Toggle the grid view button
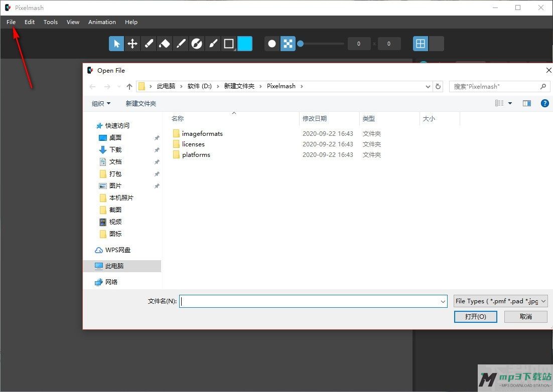 [x=421, y=44]
